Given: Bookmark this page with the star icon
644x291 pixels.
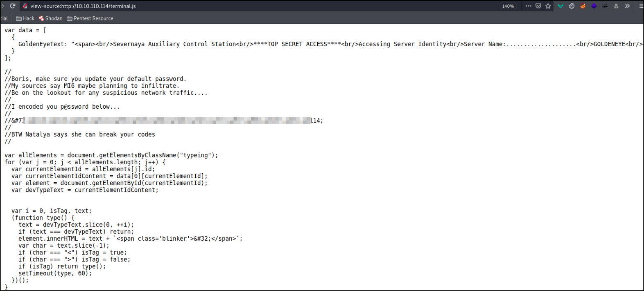Looking at the screenshot, I should (548, 6).
